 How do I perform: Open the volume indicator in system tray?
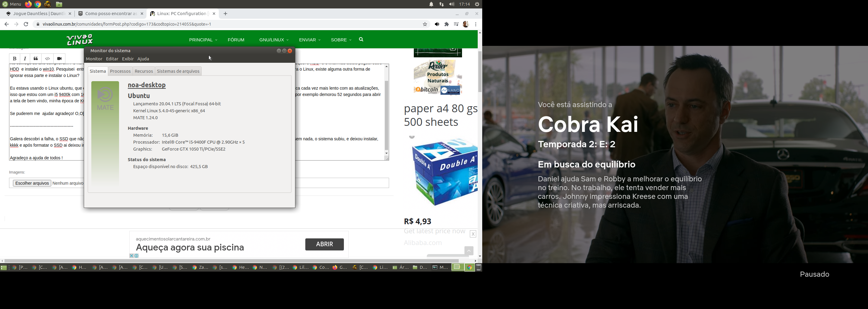coord(451,5)
